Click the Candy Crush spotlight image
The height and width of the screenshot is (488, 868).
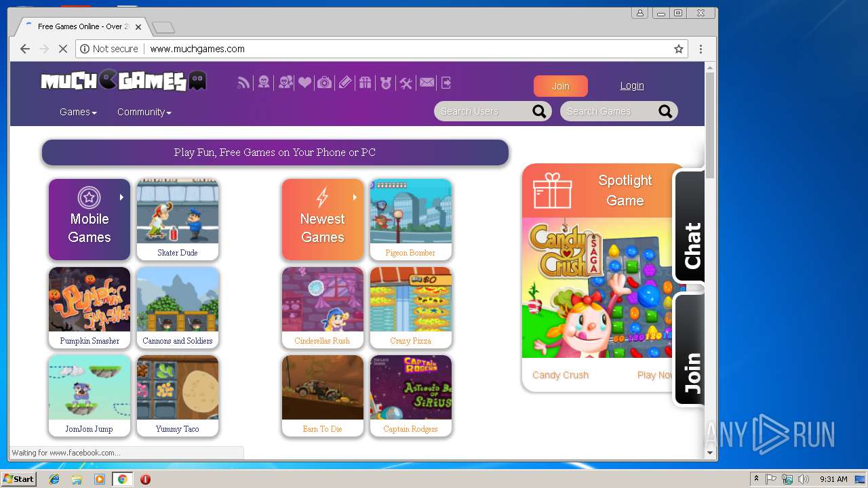(x=597, y=287)
